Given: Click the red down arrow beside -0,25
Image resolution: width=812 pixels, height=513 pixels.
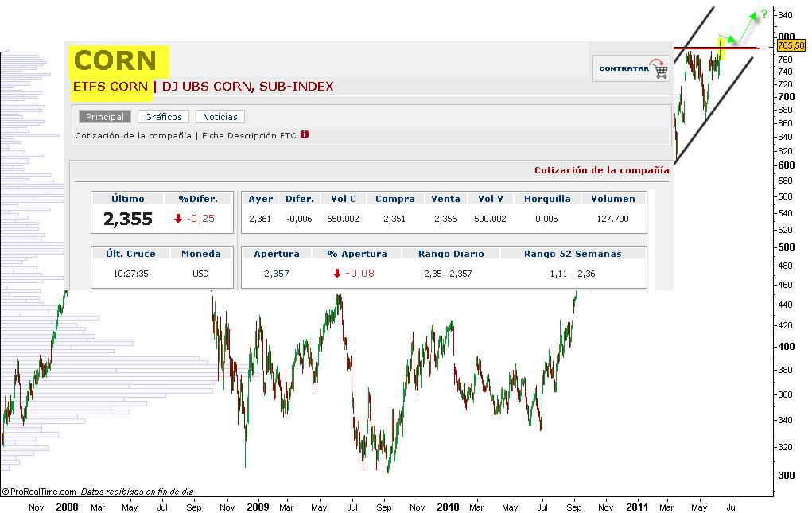Looking at the screenshot, I should 178,219.
